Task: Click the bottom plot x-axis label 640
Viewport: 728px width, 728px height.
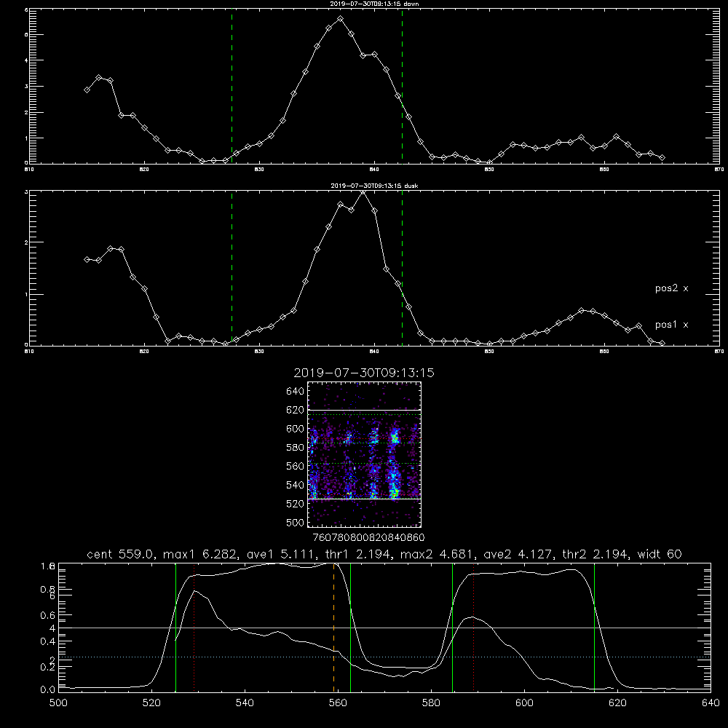Action: 711,703
